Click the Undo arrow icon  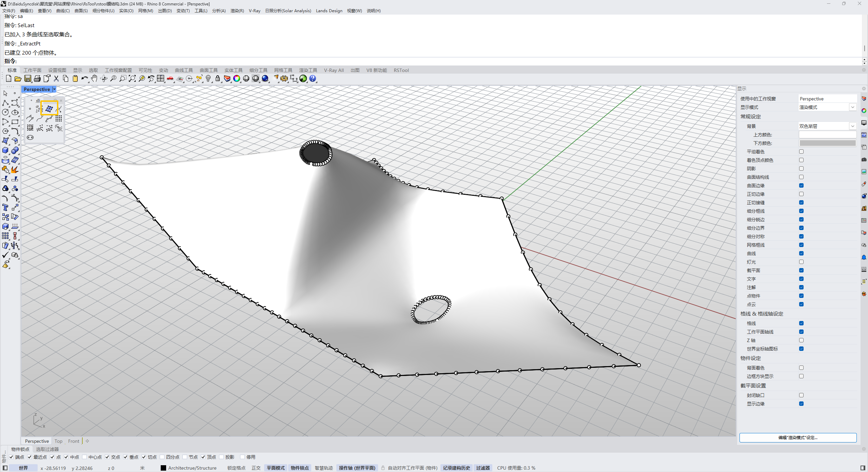pos(84,79)
